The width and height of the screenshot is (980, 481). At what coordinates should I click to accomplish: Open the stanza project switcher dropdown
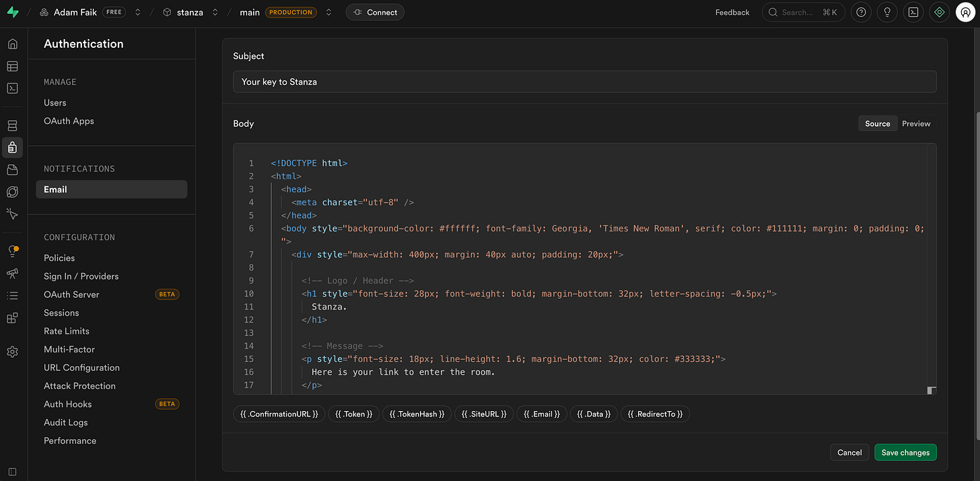(214, 11)
